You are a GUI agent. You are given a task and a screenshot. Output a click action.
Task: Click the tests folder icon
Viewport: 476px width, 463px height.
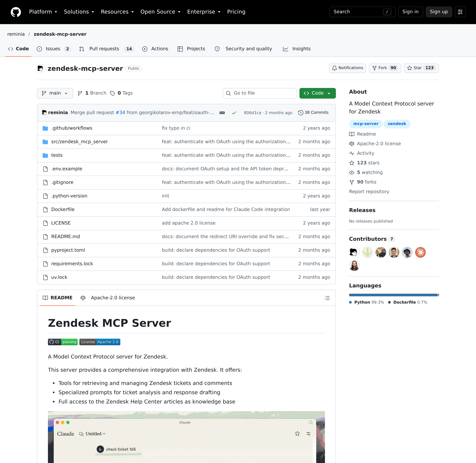click(x=45, y=155)
